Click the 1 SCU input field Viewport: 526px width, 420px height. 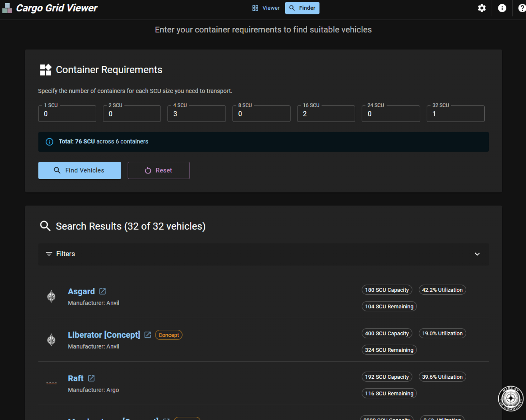67,114
